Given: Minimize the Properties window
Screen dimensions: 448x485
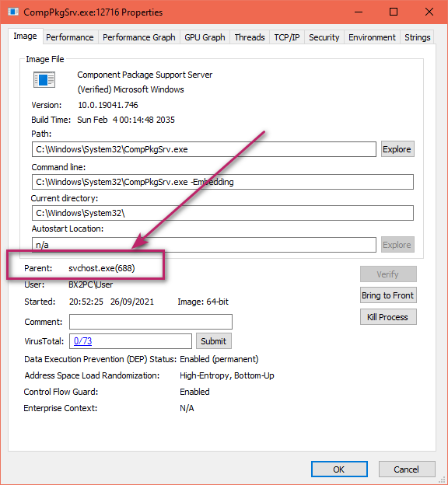Looking at the screenshot, I should click(x=359, y=12).
